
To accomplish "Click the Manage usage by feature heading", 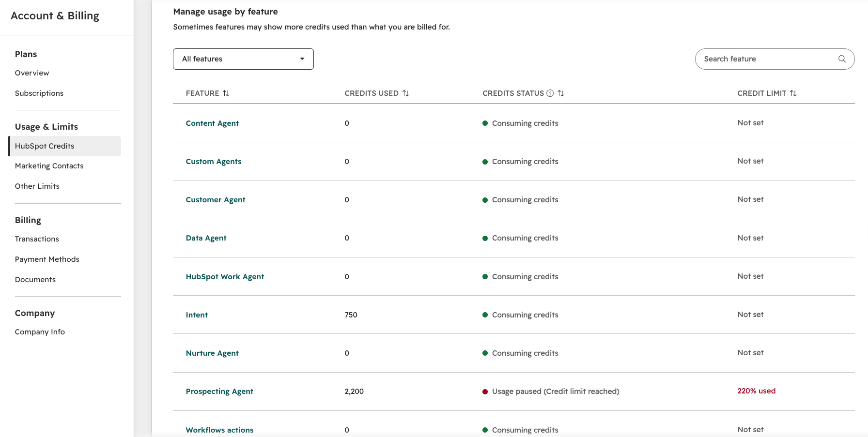I will click(x=225, y=12).
